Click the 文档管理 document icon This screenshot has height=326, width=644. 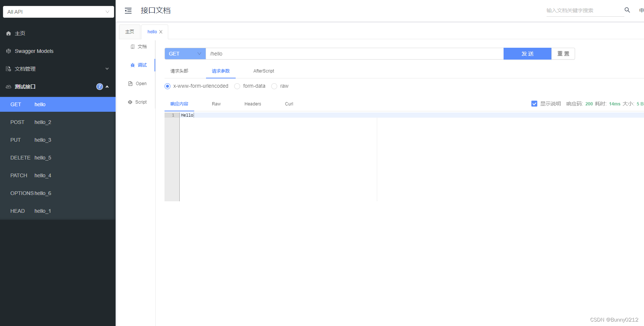9,69
